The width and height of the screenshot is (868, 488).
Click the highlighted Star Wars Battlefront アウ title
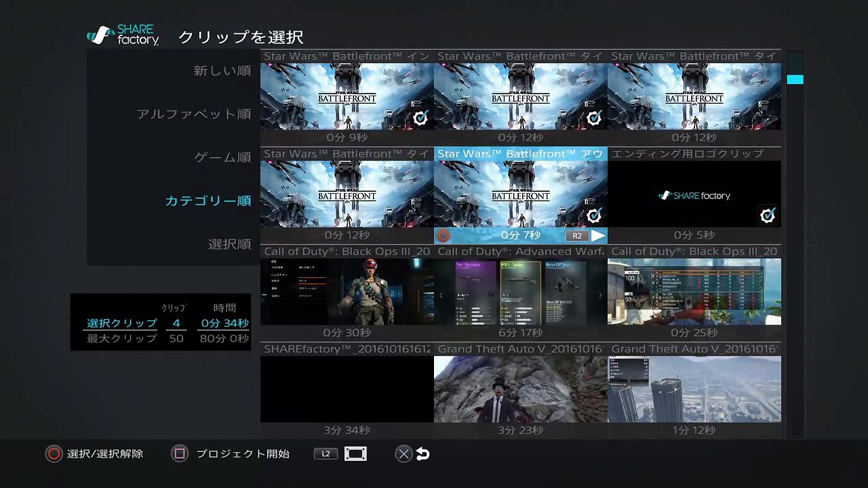(x=520, y=154)
